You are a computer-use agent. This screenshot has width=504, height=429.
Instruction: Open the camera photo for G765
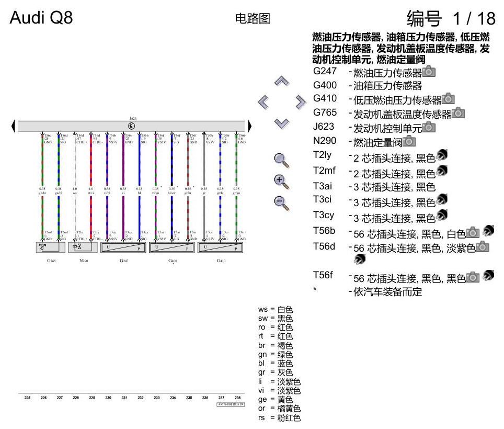[x=458, y=112]
